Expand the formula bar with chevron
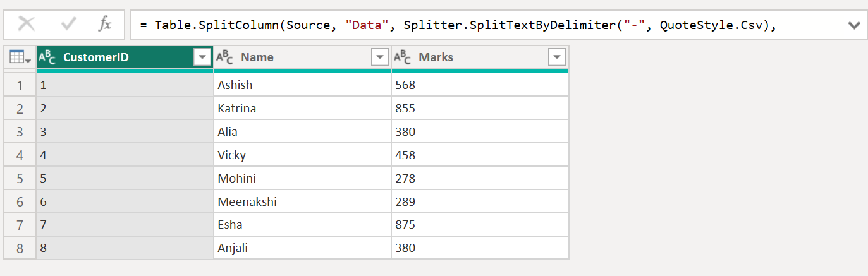The height and width of the screenshot is (276, 868). [x=853, y=25]
